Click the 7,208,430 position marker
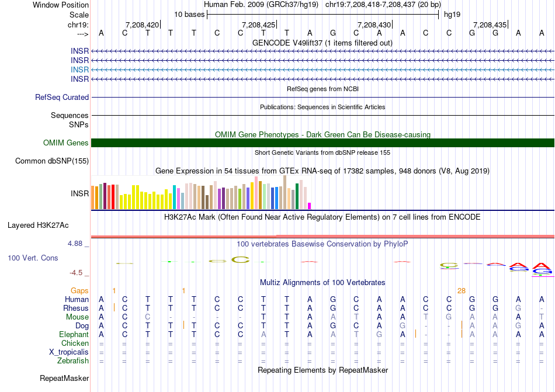The image size is (555, 392). 374,25
